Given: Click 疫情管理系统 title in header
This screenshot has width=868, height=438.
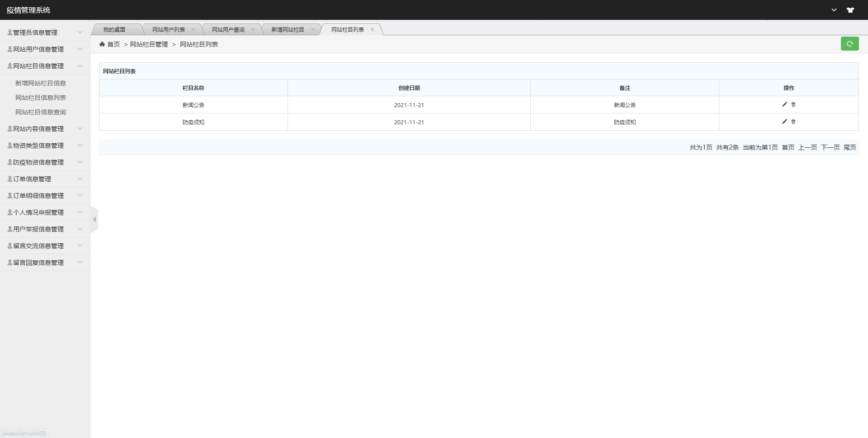Looking at the screenshot, I should (x=28, y=10).
